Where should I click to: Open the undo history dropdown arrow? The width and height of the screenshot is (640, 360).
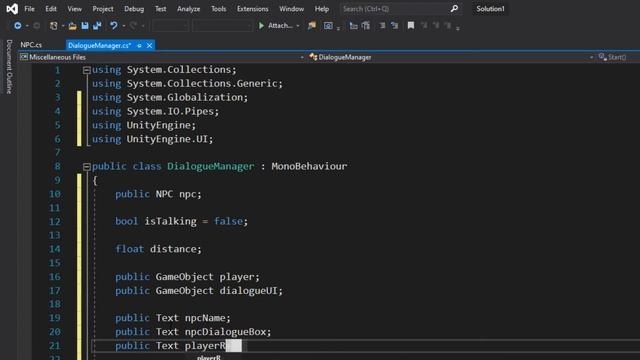pyautogui.click(x=124, y=26)
